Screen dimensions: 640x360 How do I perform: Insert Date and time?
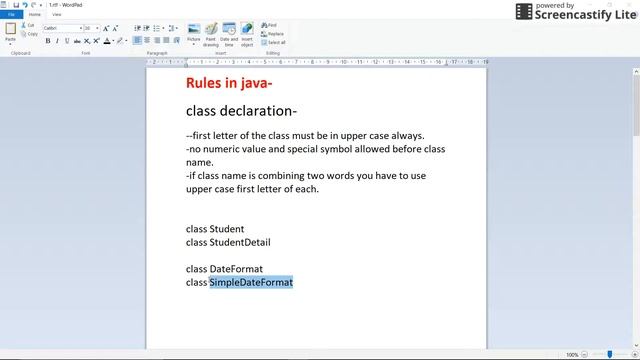pos(229,33)
